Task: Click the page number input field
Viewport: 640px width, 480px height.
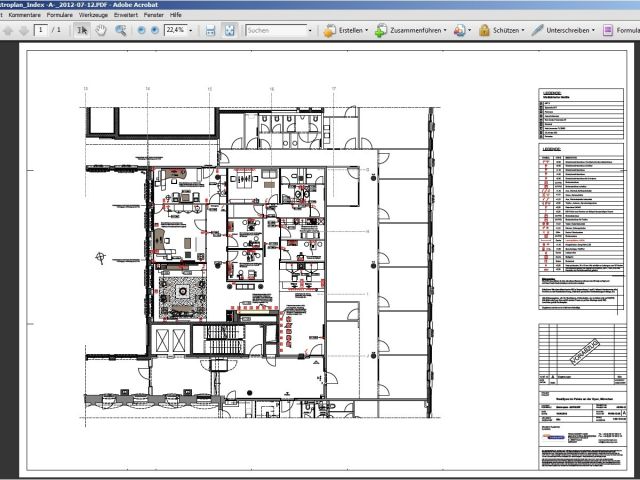Action: coord(41,31)
